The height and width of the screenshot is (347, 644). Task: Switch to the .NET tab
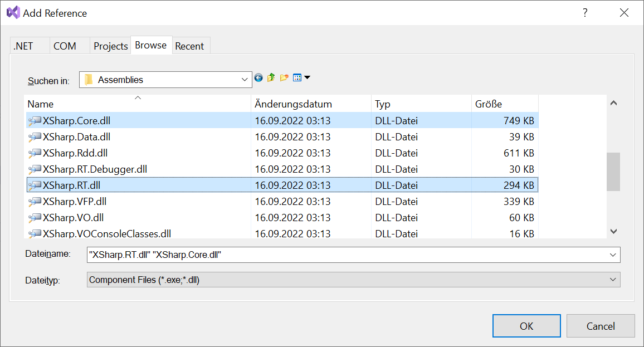[x=30, y=46]
